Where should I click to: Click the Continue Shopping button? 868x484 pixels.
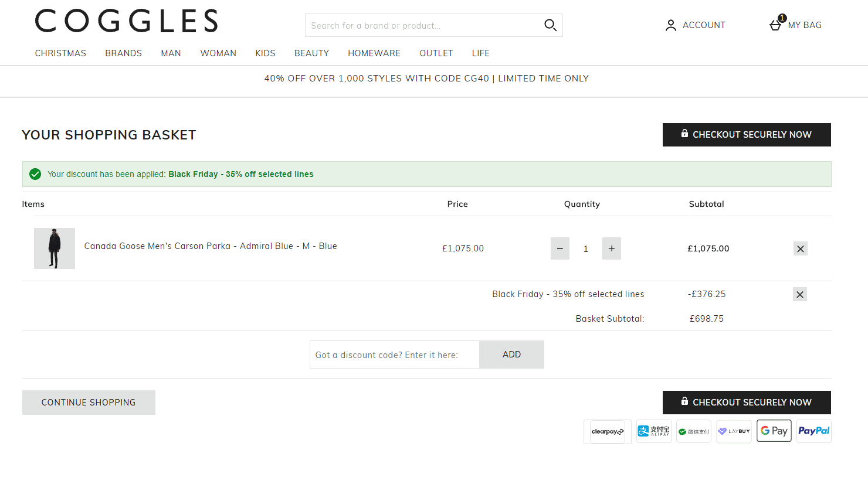[89, 403]
